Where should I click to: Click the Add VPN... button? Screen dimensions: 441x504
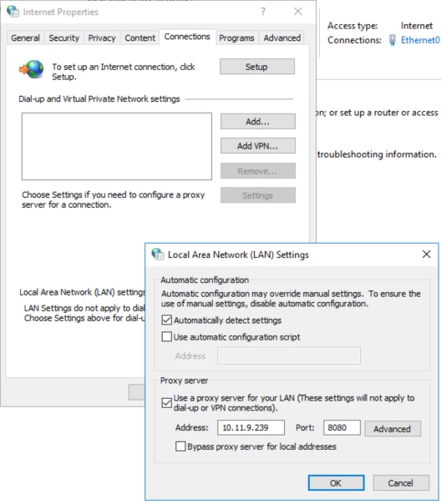pyautogui.click(x=257, y=146)
